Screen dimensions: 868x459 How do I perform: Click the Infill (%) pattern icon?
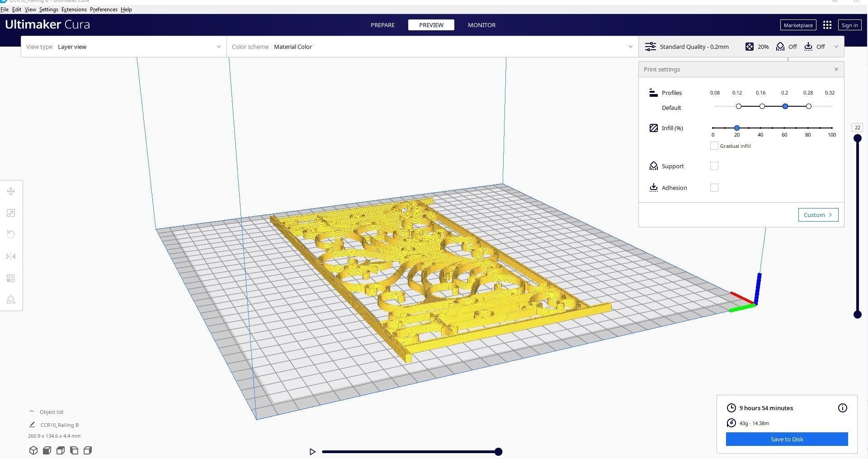click(653, 128)
